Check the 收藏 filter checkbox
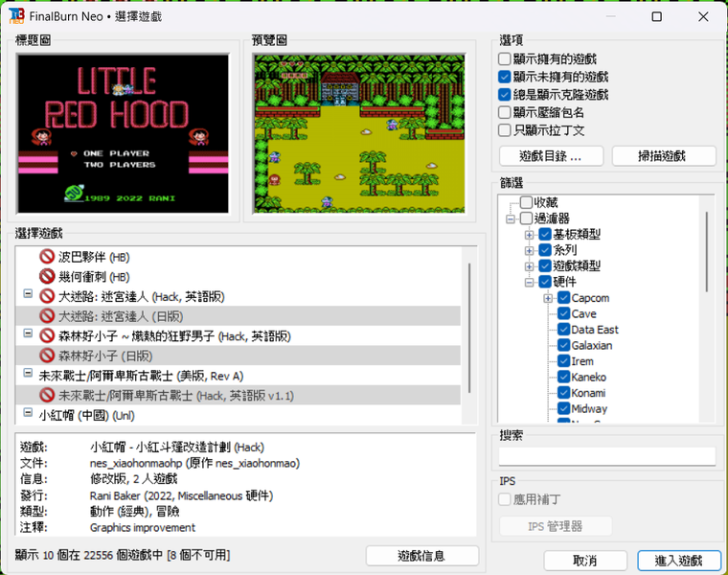Screen dimensions: 728x575 coord(526,202)
